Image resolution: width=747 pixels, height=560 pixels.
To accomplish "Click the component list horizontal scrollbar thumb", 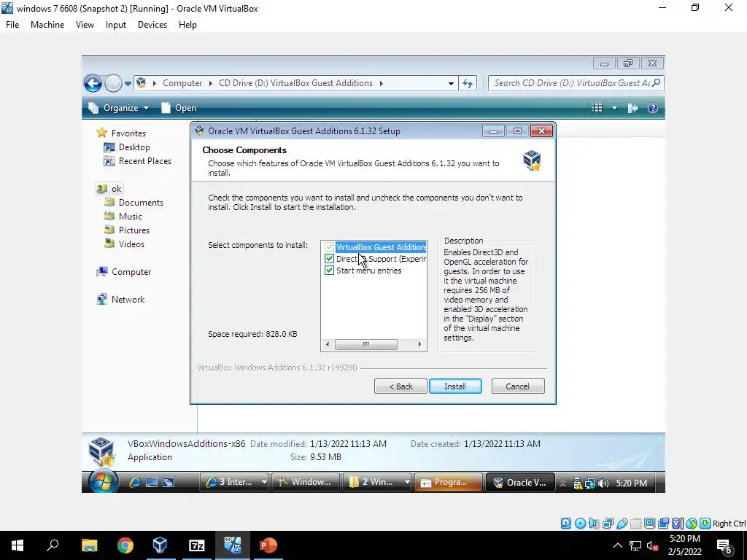I will click(x=366, y=344).
